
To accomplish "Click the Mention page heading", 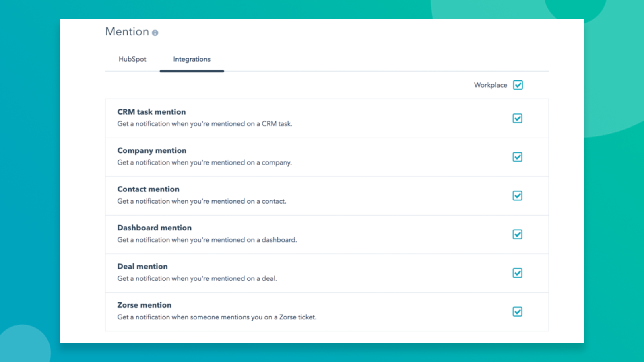I will tap(126, 31).
